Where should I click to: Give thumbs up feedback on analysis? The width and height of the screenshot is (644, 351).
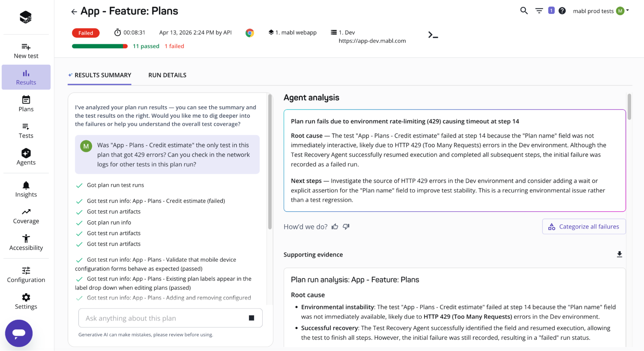[335, 226]
